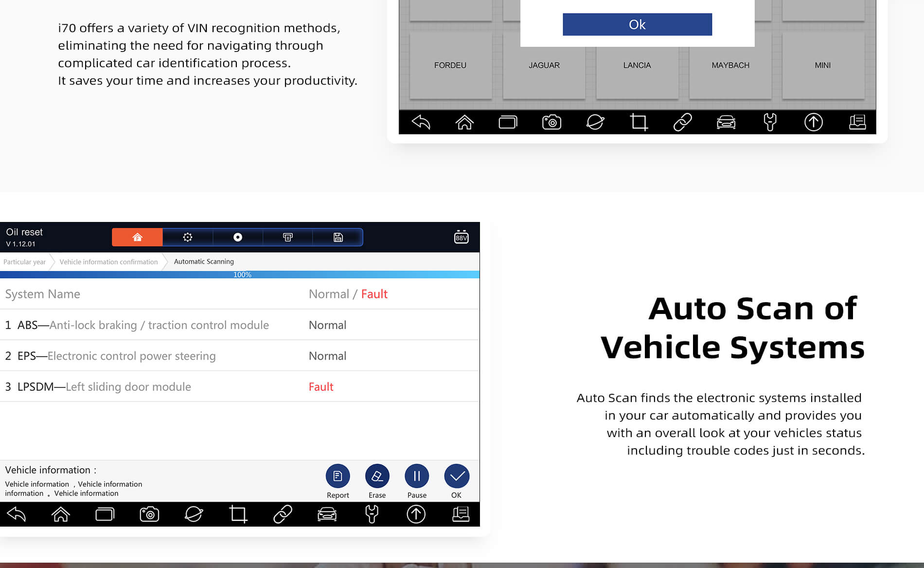
Task: Take a screenshot with lower camera icon
Action: click(149, 514)
